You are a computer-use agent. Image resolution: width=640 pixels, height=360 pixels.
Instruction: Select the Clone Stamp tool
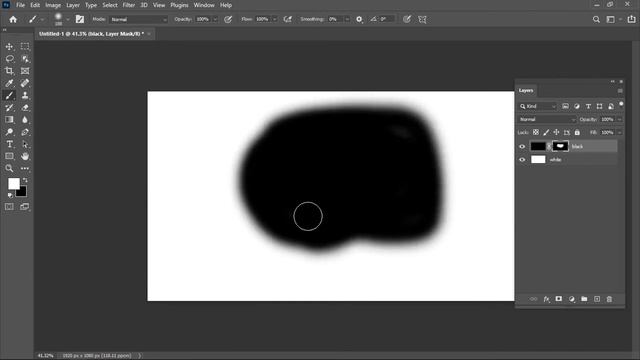(25, 96)
